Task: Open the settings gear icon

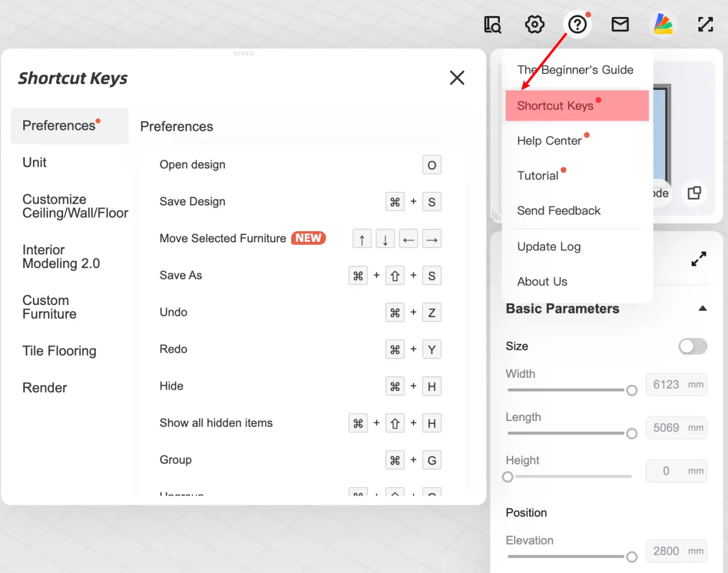Action: (535, 24)
